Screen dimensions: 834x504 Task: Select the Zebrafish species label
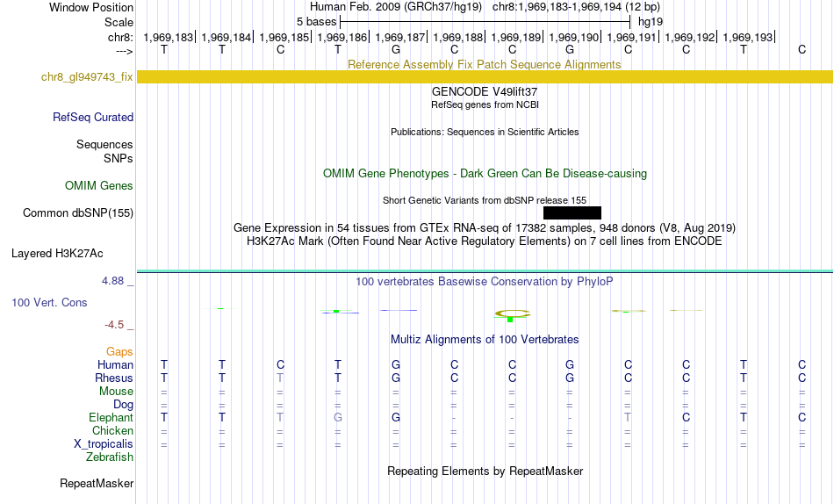point(110,457)
